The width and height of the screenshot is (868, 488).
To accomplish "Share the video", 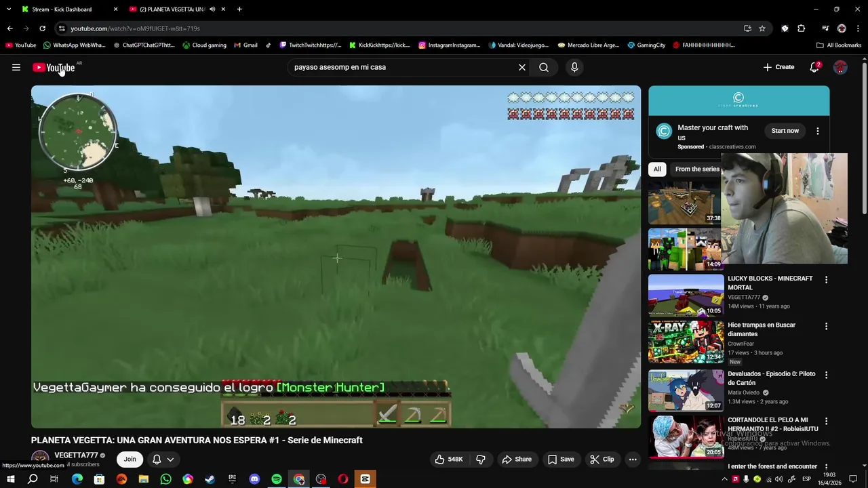I will pos(517,459).
